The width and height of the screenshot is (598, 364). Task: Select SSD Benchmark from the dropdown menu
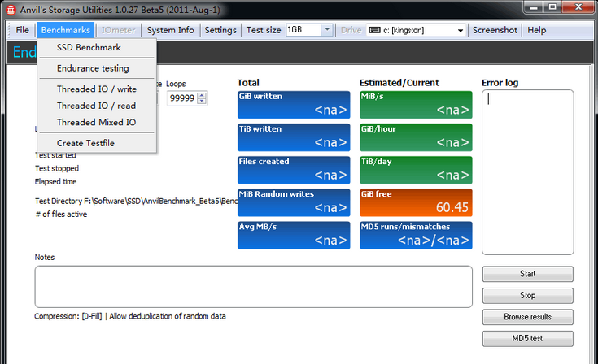(97, 47)
